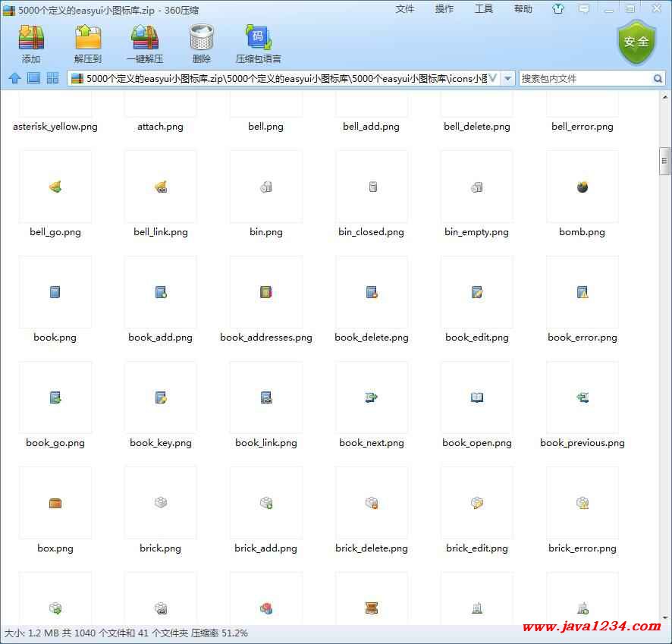This screenshot has height=644, width=672.
Task: Open the skin (shirt) icon in title bar
Action: click(x=558, y=9)
